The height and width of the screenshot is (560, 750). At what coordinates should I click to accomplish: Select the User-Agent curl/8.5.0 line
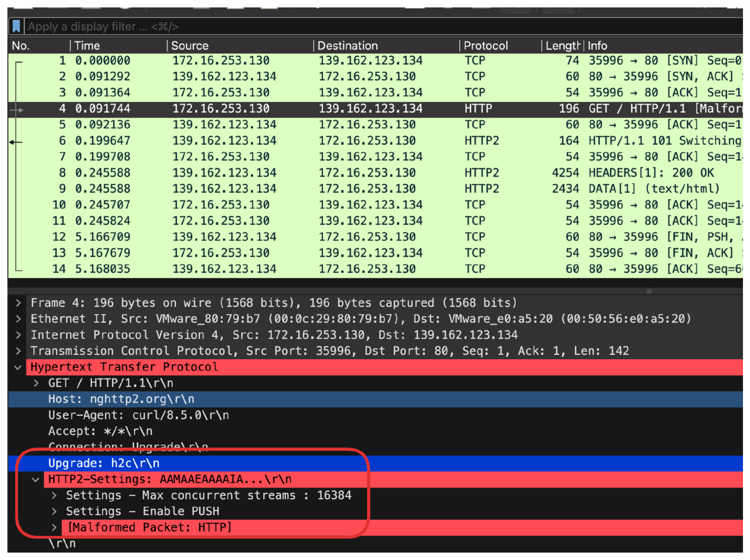(138, 415)
